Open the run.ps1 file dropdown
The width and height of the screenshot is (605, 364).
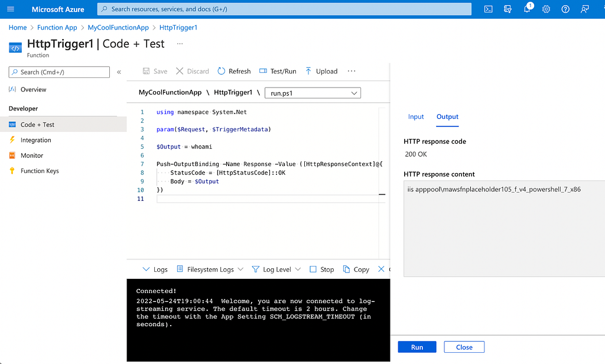(313, 93)
